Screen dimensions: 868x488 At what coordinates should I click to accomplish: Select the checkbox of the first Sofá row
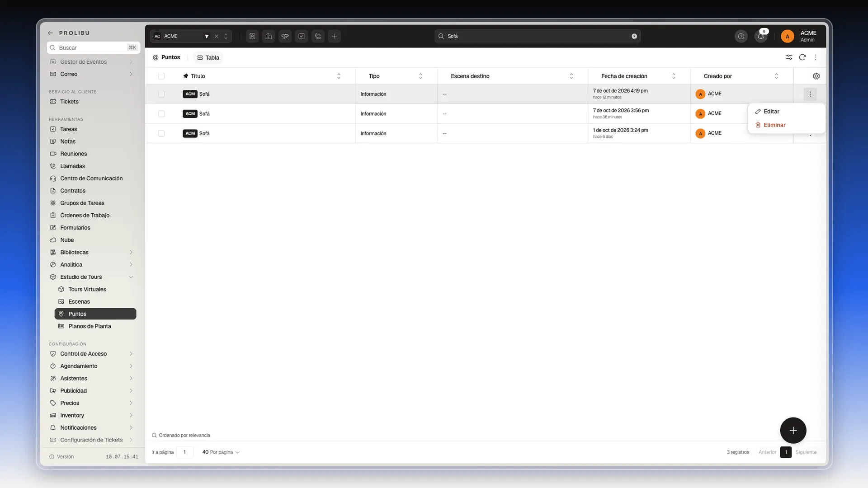161,94
